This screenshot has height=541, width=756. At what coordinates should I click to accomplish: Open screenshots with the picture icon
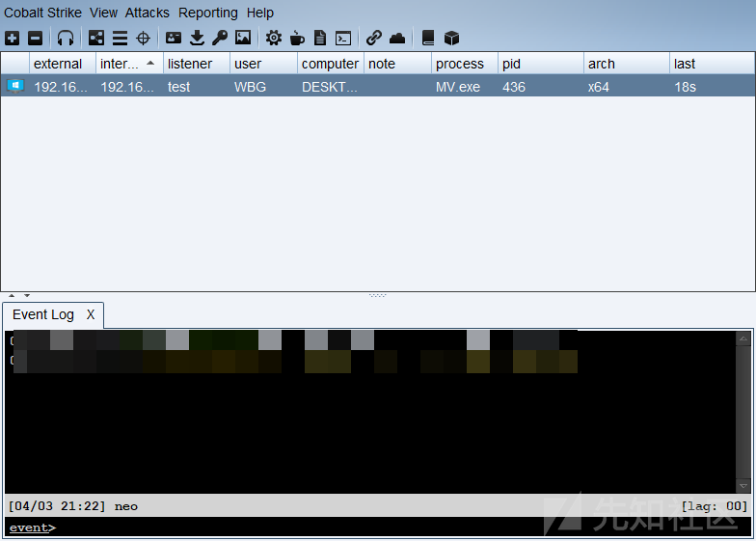[243, 38]
